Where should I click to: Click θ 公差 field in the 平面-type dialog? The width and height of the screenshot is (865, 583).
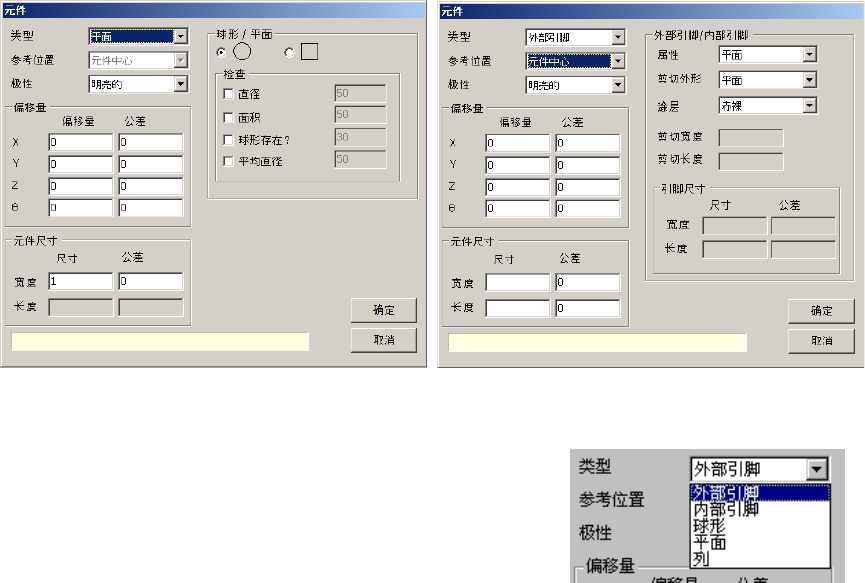click(151, 207)
